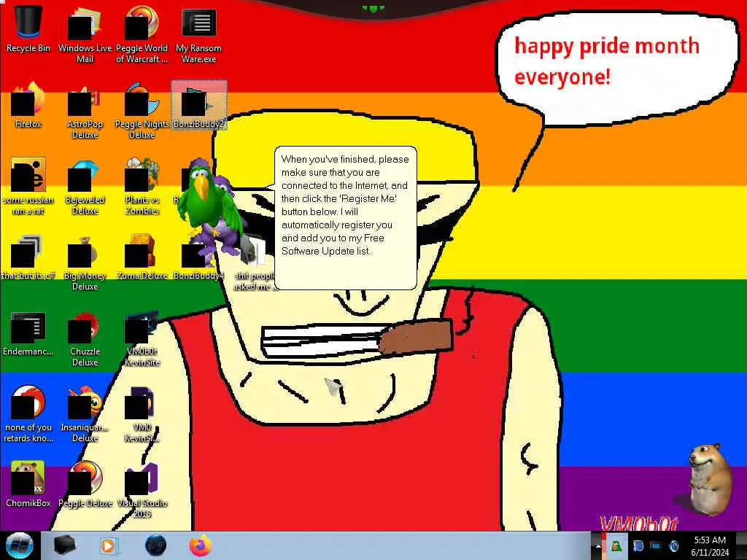
Task: Select 'some russian ran a rat' icon
Action: [x=28, y=187]
